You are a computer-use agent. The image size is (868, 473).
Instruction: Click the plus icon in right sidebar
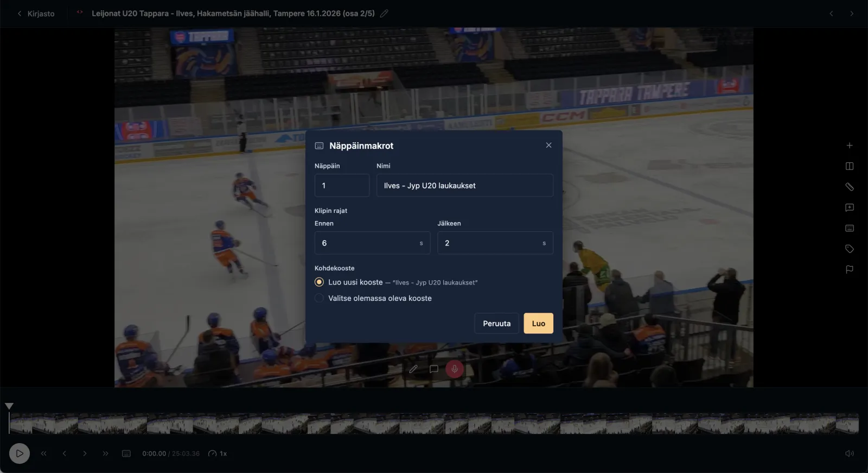[850, 146]
